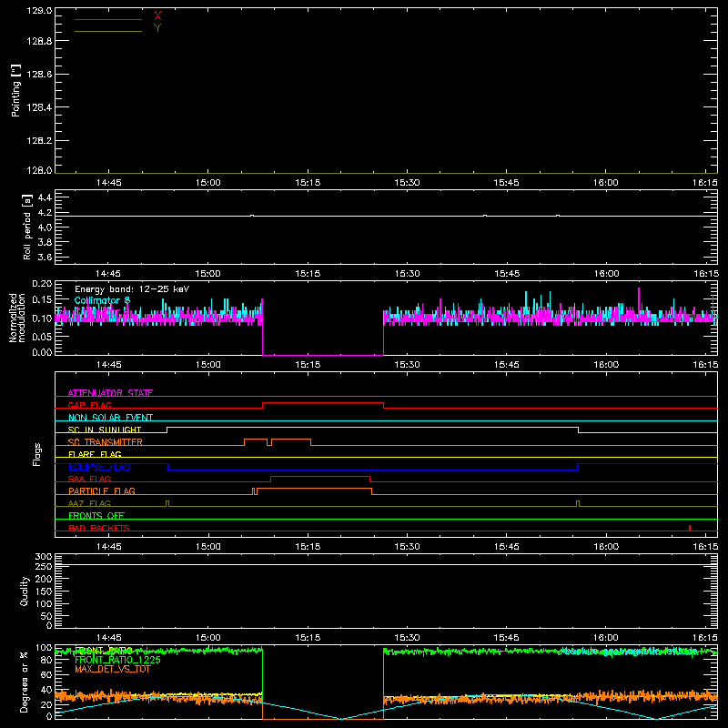Click the 14:45 label under modulation plot
Viewport: 728px width, 728px height.
pos(108,365)
